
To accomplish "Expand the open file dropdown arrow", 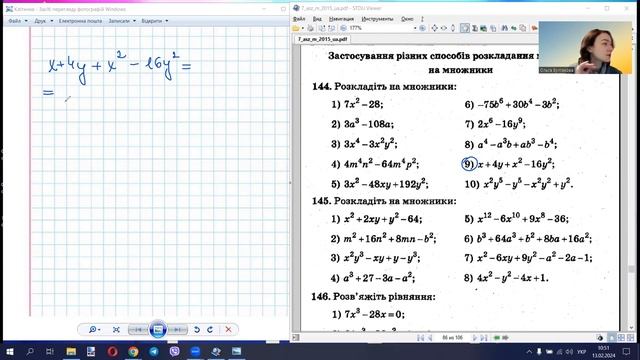I will pos(302,28).
